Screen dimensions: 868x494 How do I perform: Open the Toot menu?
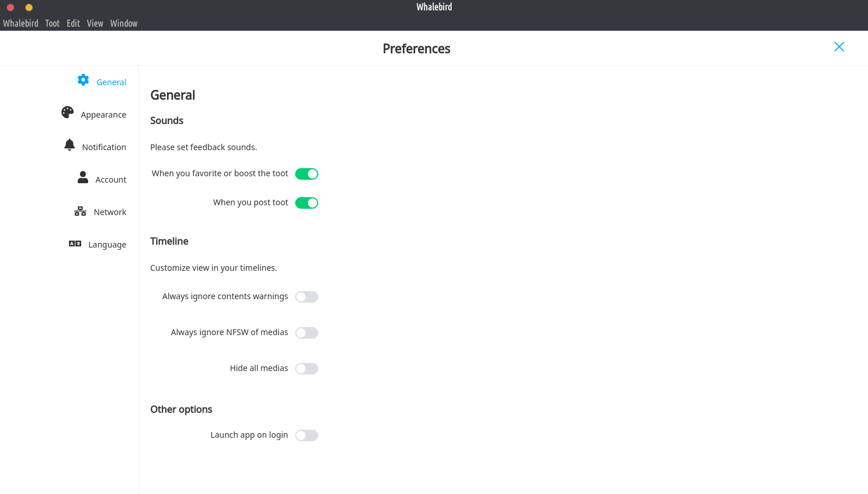pyautogui.click(x=52, y=23)
